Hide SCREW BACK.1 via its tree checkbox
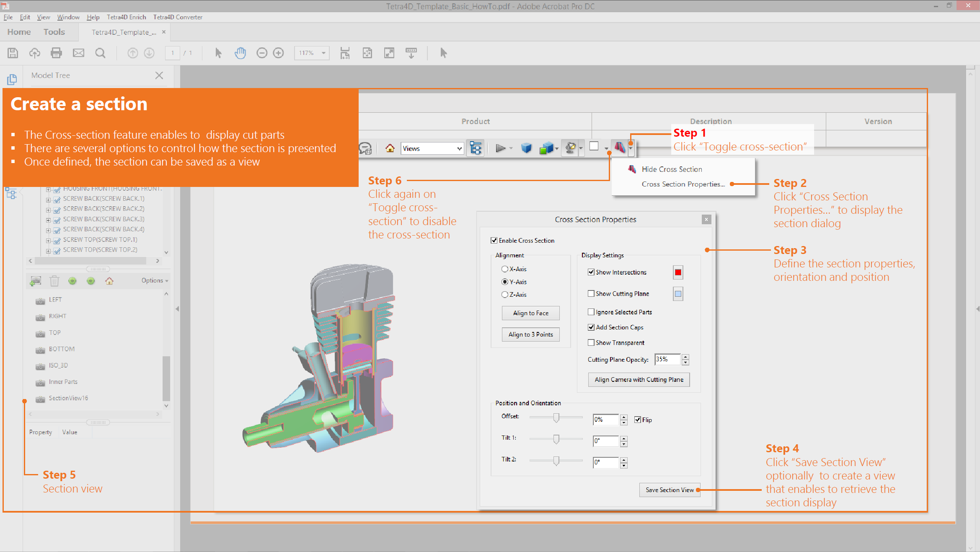980x552 pixels. coord(57,199)
